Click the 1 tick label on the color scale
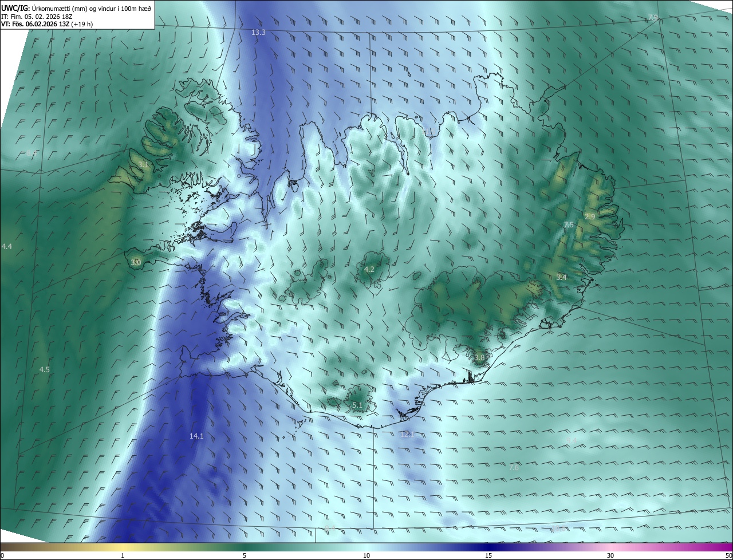The height and width of the screenshot is (560, 733). pos(123,556)
